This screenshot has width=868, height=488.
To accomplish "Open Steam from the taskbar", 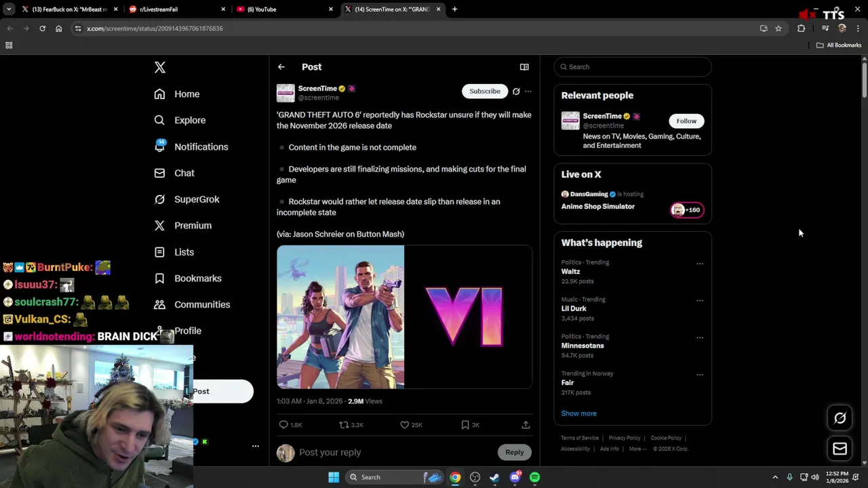I will tap(495, 477).
